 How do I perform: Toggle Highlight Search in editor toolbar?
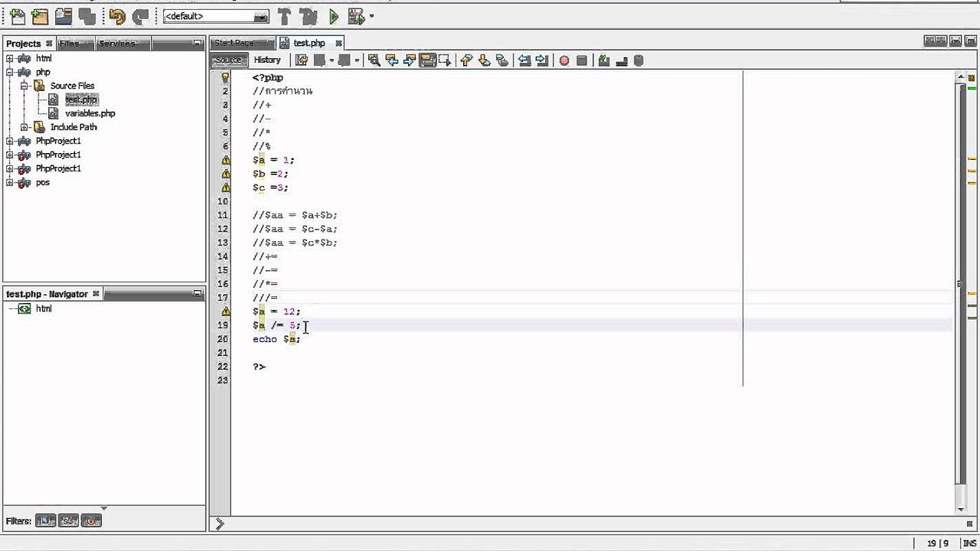pyautogui.click(x=426, y=60)
